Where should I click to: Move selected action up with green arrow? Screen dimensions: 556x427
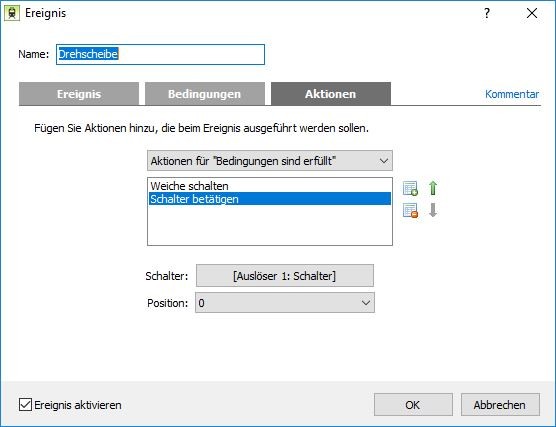433,188
